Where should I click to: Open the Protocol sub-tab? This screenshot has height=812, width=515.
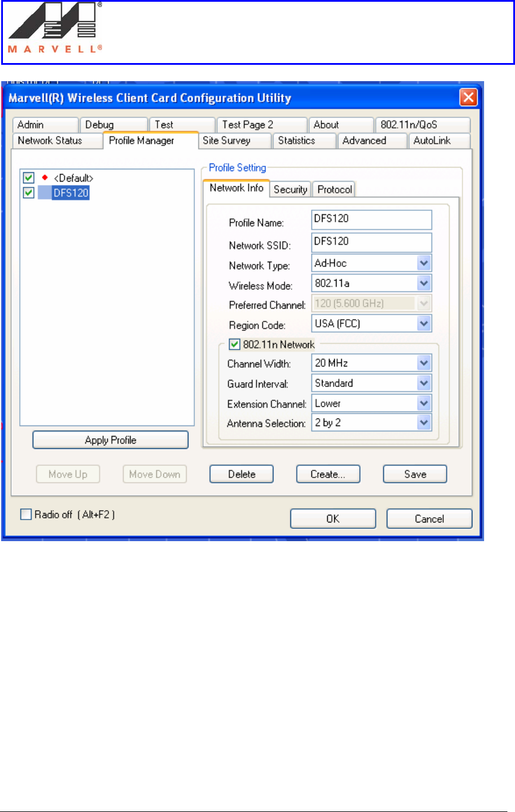click(334, 190)
